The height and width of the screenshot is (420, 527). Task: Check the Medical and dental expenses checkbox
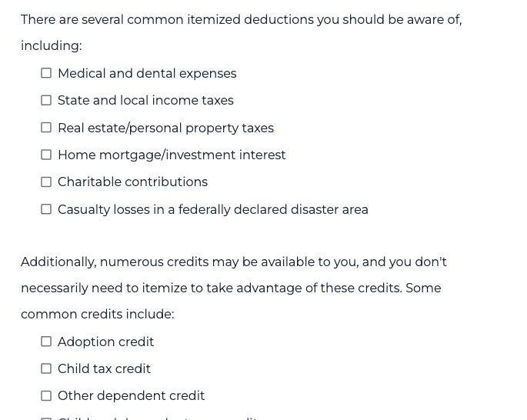tap(46, 73)
